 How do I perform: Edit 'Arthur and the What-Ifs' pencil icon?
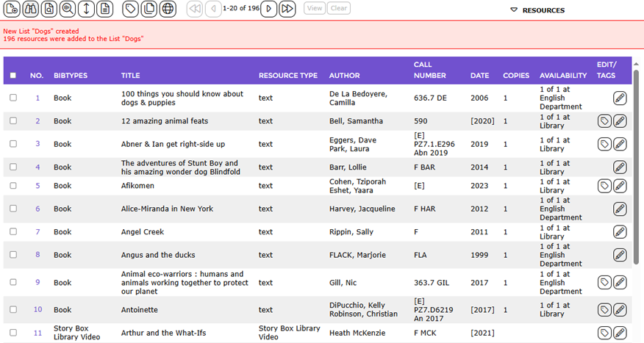[x=620, y=333]
